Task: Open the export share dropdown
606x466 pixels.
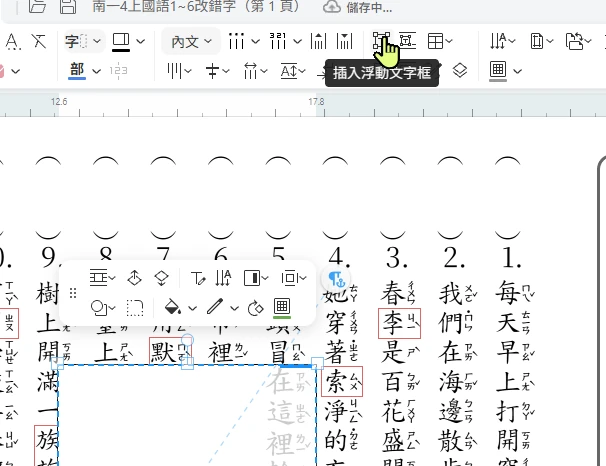Action: click(x=578, y=41)
